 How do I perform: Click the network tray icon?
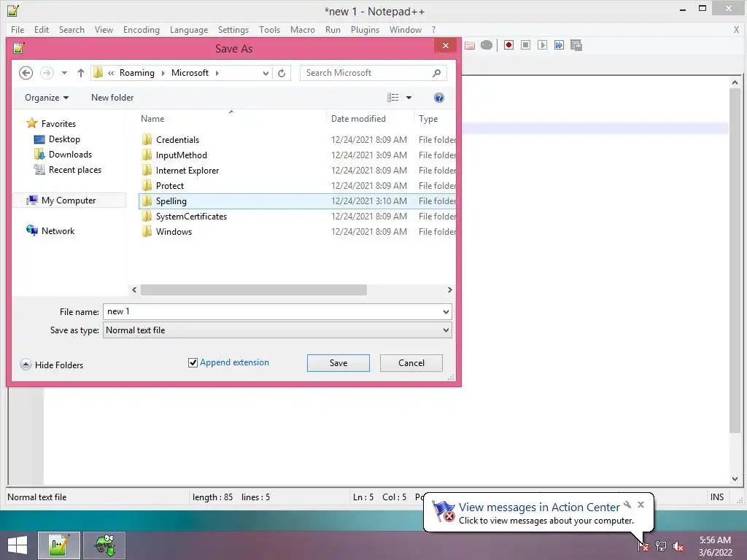[661, 546]
